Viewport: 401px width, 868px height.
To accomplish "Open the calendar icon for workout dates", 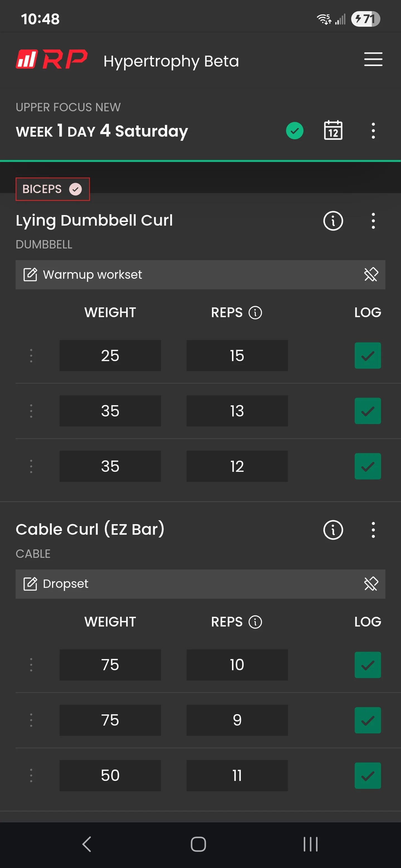I will (x=333, y=130).
